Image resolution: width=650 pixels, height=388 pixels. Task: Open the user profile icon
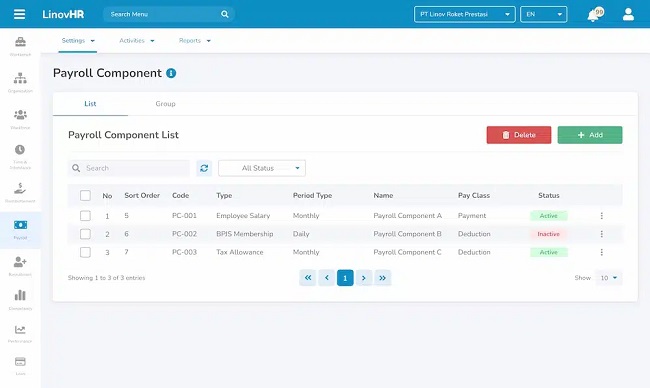click(x=628, y=14)
